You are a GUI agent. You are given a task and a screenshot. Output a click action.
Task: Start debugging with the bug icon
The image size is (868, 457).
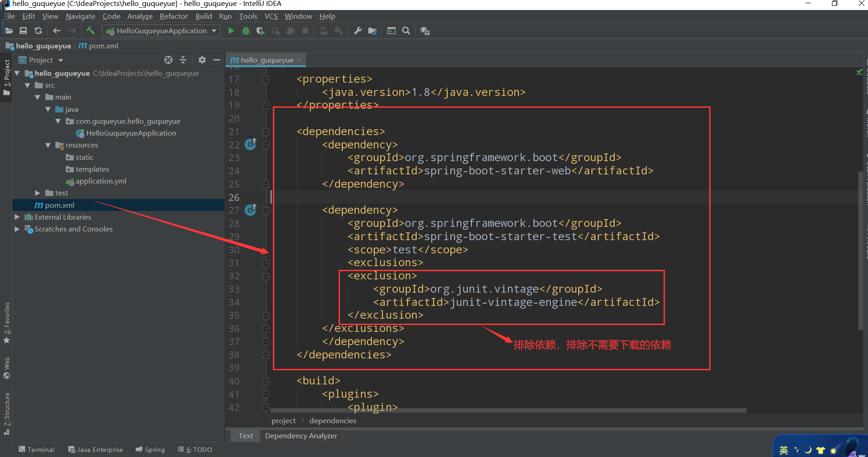tap(246, 31)
